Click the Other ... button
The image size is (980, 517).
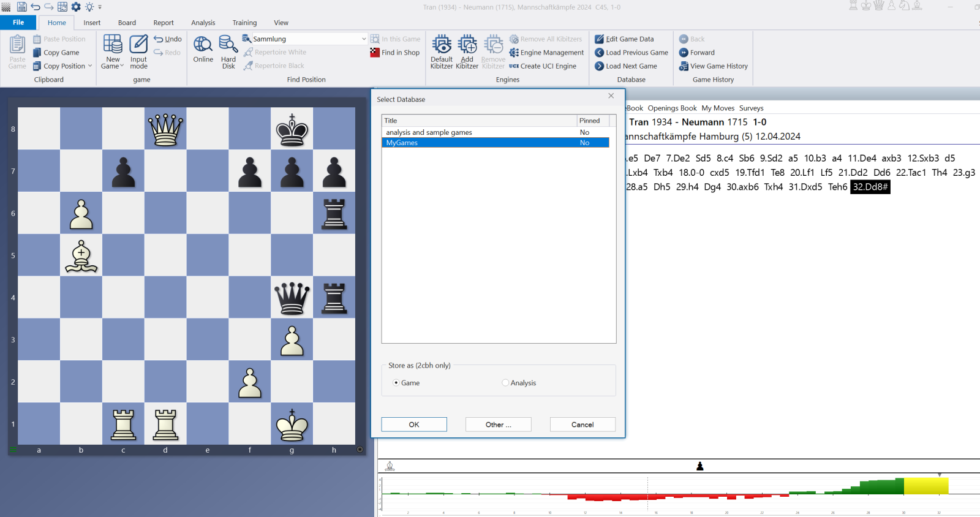(x=498, y=425)
